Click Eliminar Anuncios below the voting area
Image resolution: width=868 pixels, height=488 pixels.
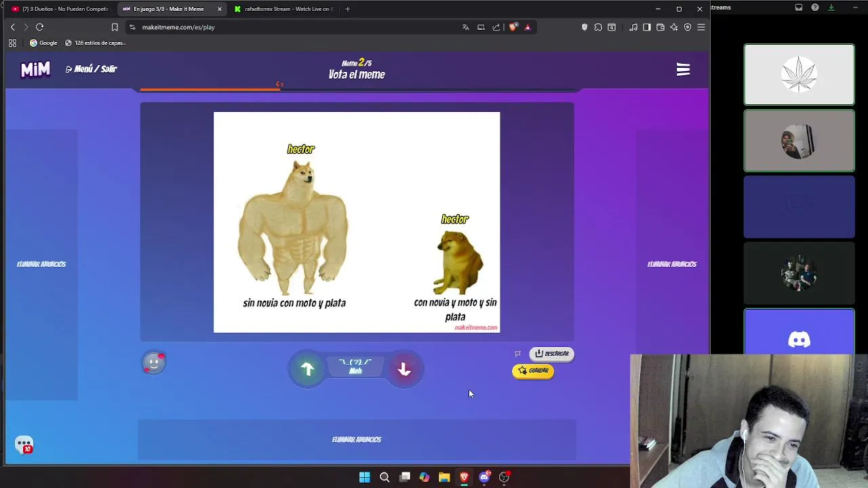[x=357, y=440]
